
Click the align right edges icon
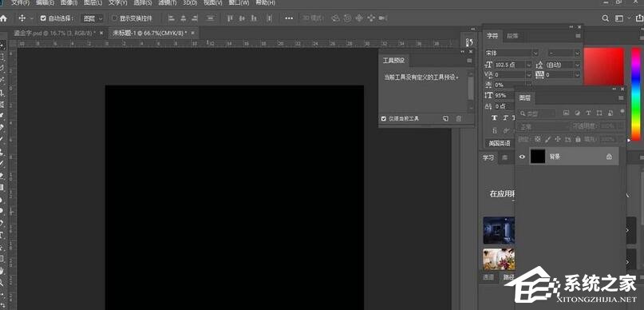[x=196, y=18]
